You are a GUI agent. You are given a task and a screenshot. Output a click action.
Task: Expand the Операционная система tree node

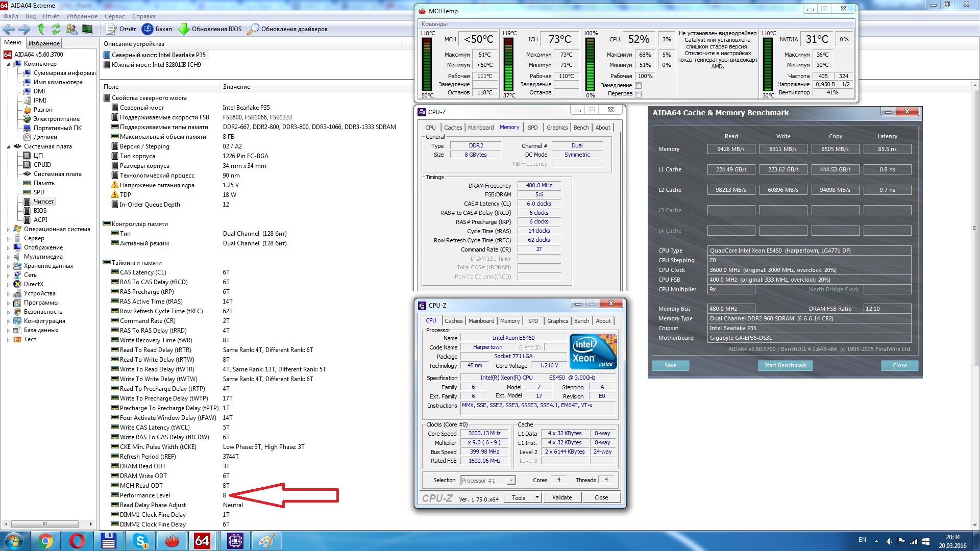tap(8, 230)
